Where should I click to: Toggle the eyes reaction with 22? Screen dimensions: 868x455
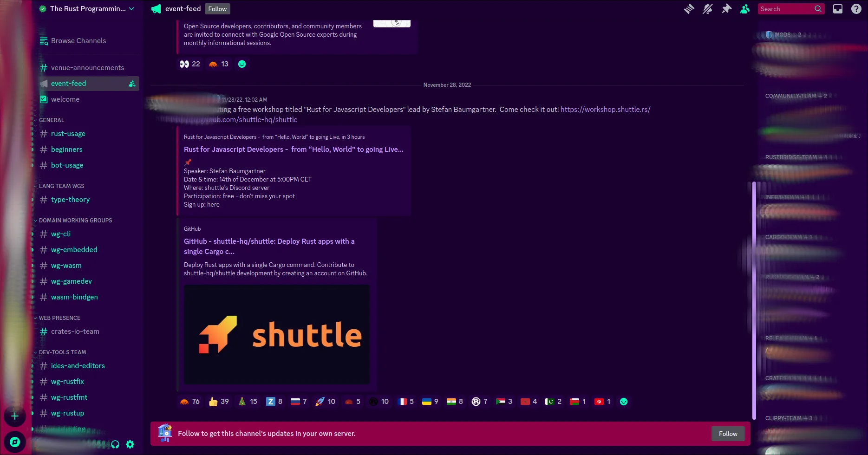[x=190, y=64]
